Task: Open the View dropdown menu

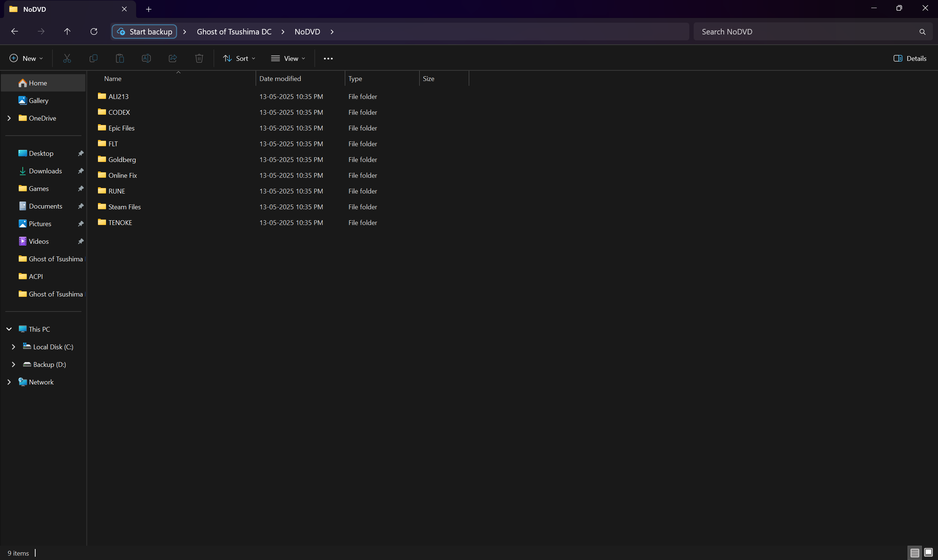Action: 288,59
